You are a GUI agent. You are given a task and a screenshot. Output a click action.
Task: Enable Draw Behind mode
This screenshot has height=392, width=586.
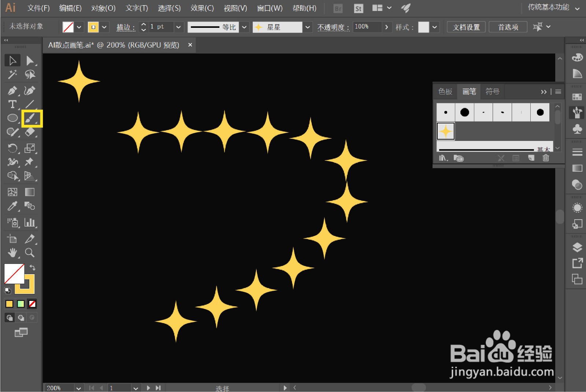[21, 318]
